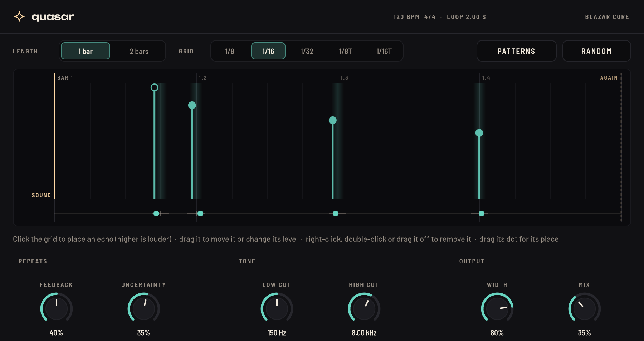Screen dimensions: 644x341
Task: Click the 40% feedback value
Action: (57, 333)
